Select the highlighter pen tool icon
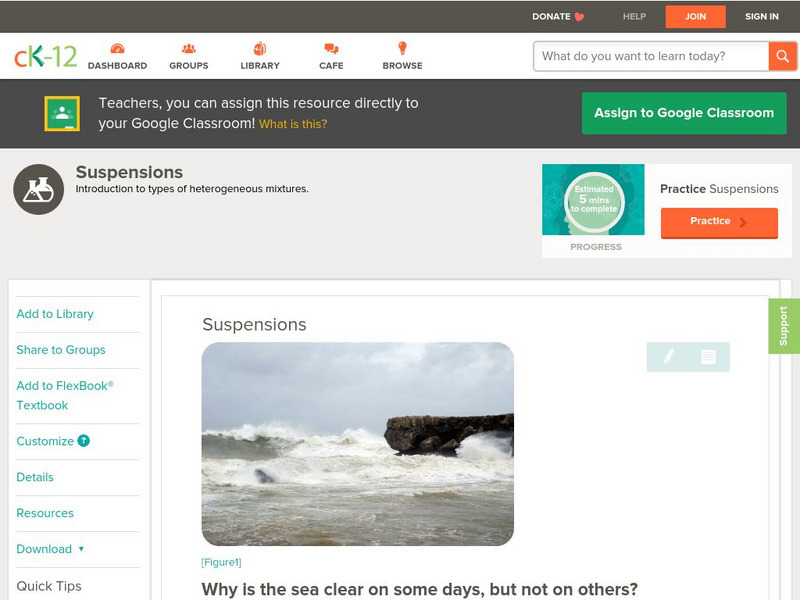Screen dimensions: 800x600 tap(668, 357)
